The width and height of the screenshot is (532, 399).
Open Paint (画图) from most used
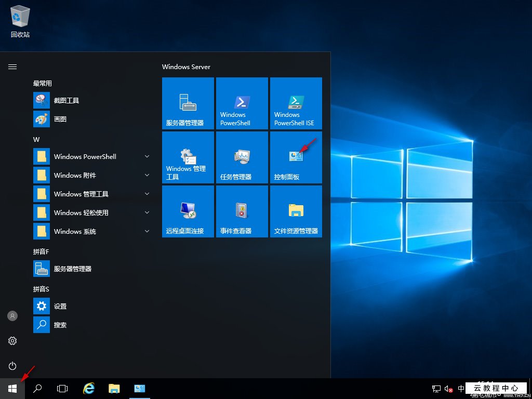(x=91, y=119)
